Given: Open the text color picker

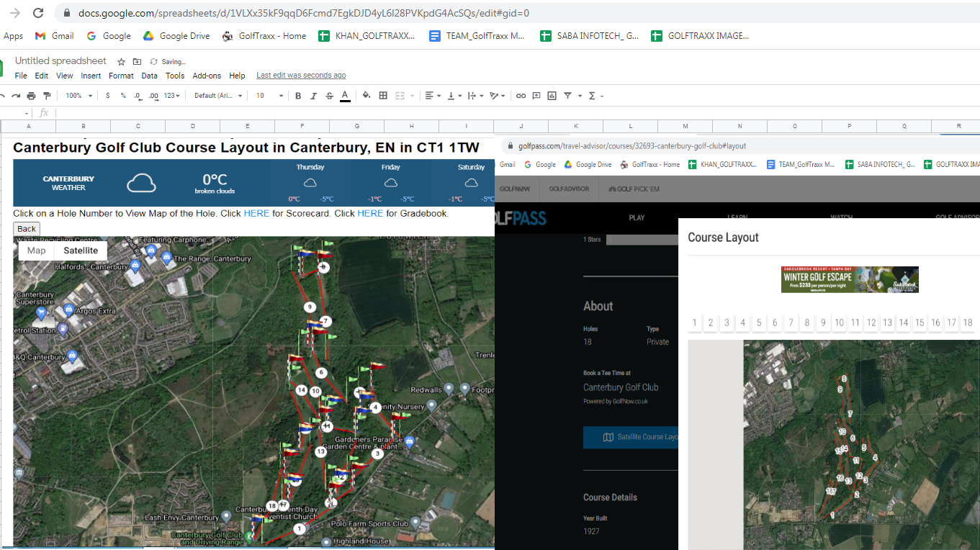Looking at the screenshot, I should (x=345, y=96).
